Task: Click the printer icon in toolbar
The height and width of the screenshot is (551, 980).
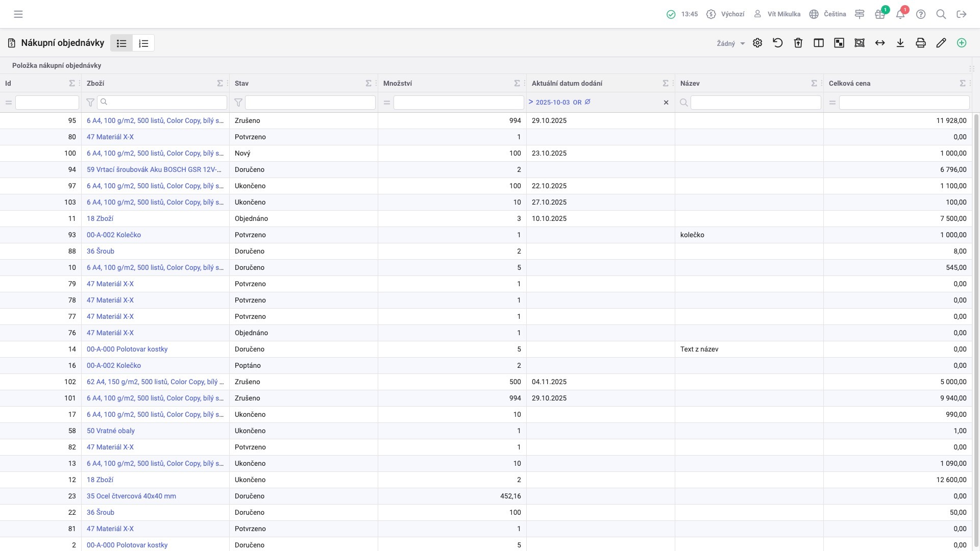Action: (921, 43)
